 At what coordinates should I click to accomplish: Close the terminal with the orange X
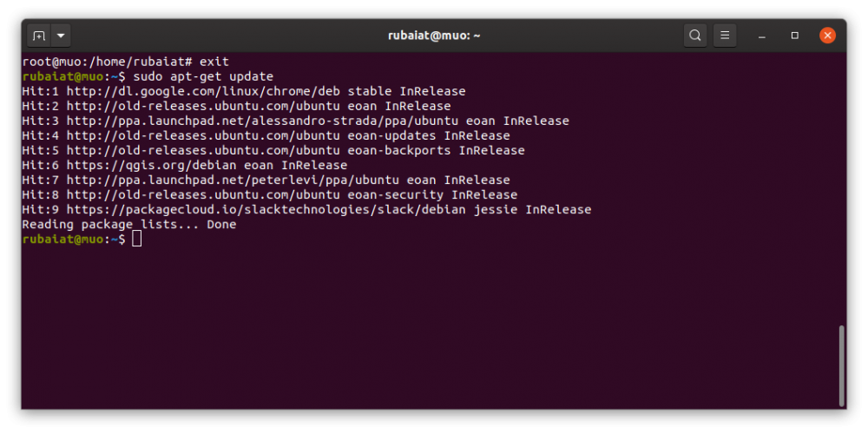827,36
